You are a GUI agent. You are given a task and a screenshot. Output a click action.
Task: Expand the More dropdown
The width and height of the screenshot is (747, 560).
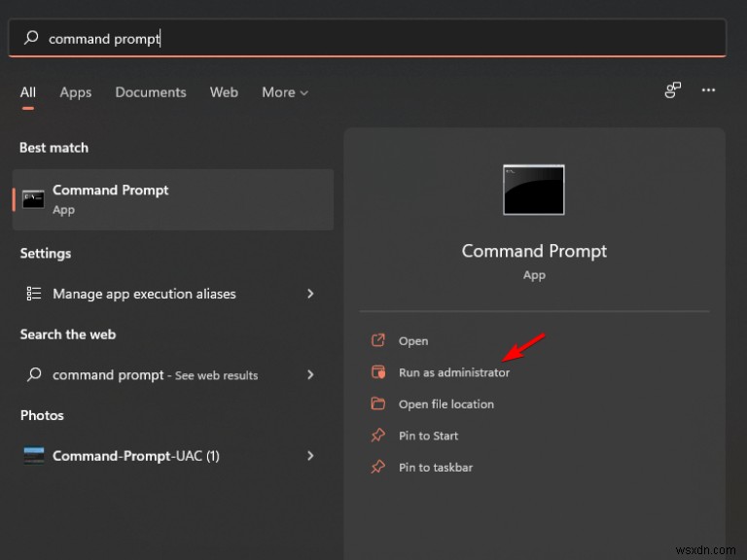[285, 92]
